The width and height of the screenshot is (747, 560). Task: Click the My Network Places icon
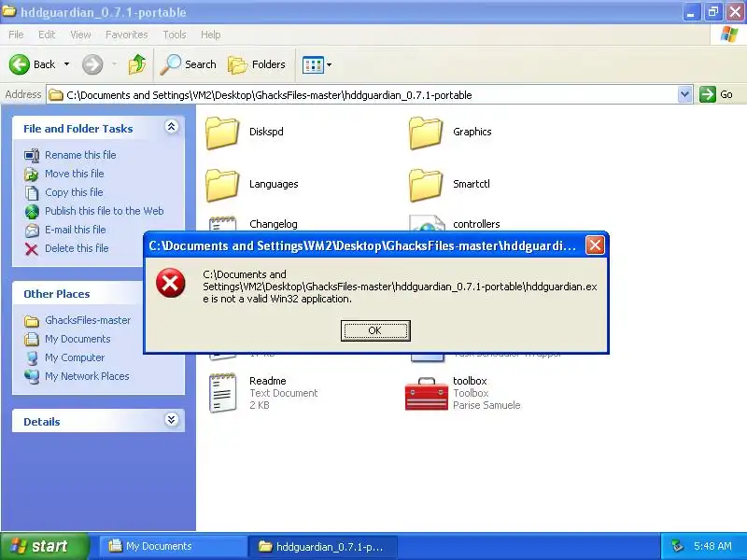coord(32,376)
